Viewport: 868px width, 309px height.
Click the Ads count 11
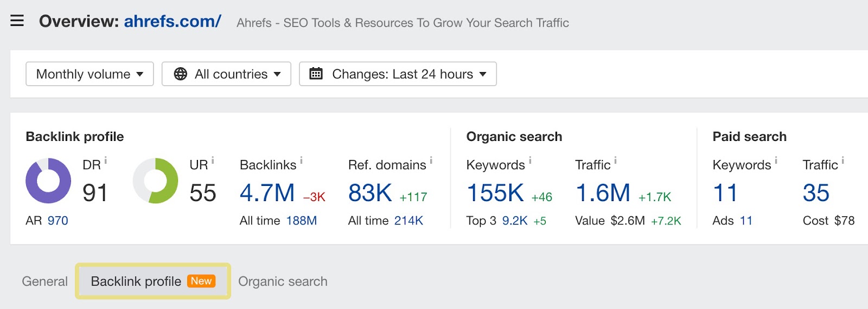click(x=746, y=221)
